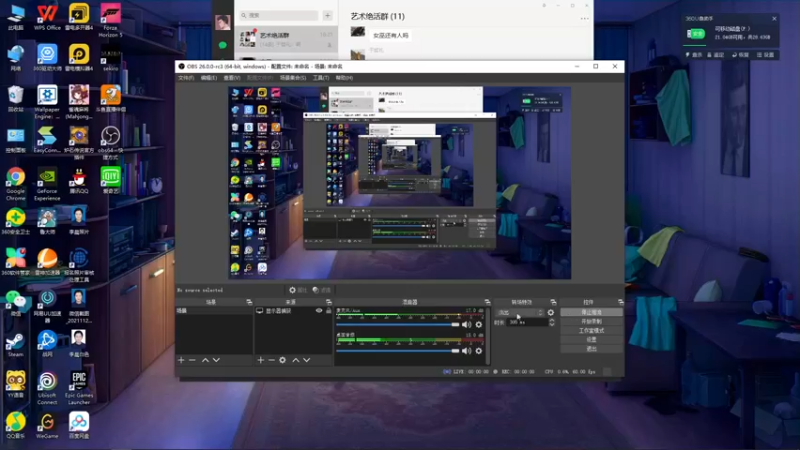Viewport: 800px width, 450px height.
Task: Click the transition duration 300 ms field
Action: point(528,322)
